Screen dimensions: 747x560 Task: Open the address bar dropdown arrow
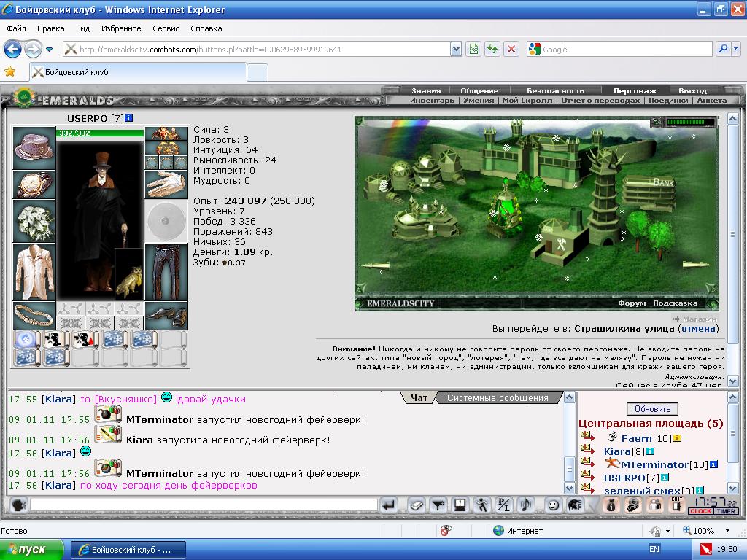point(456,49)
